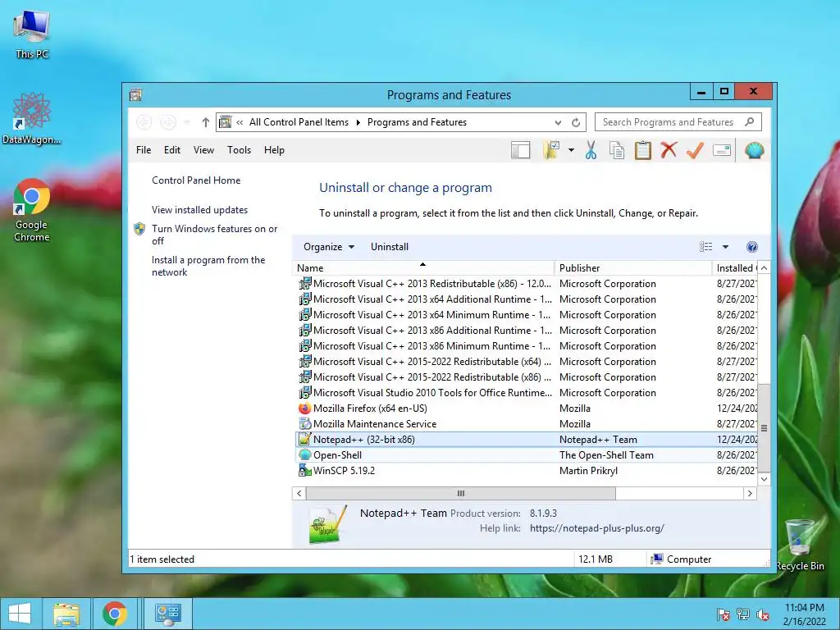Click the WinSCP row icon

click(305, 470)
